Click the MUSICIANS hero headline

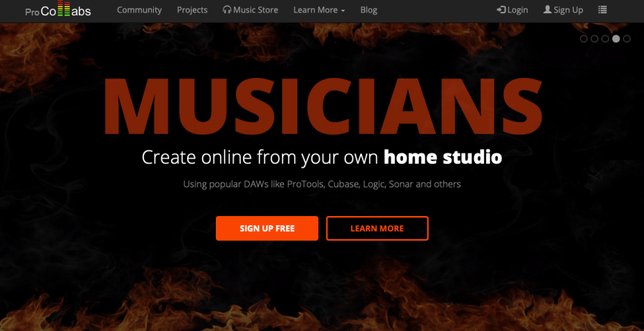323,107
